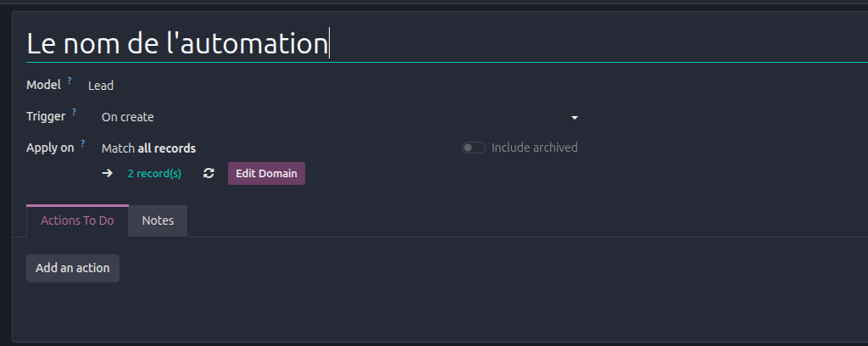The height and width of the screenshot is (346, 868).
Task: Click the Edit Domain button
Action: [266, 173]
